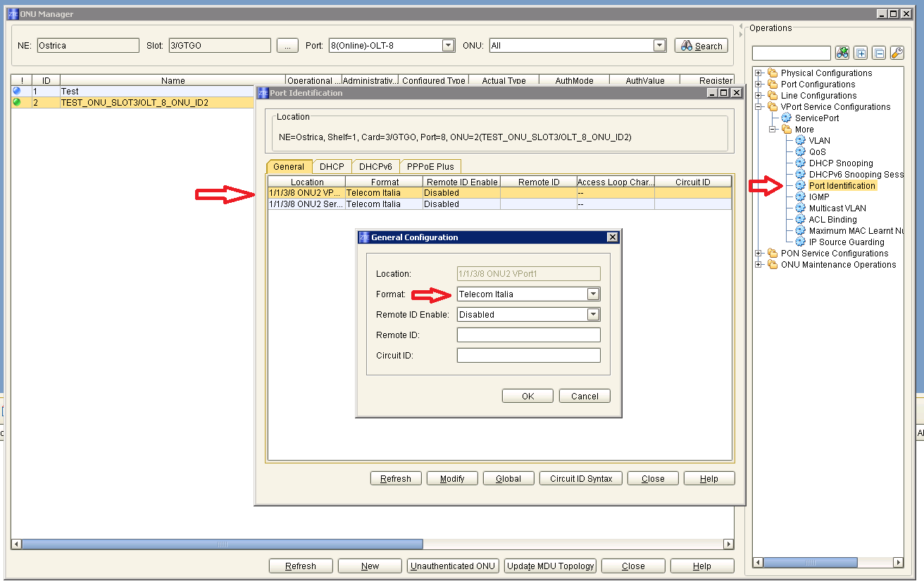Click the collapse-all tree icon

pyautogui.click(x=878, y=53)
